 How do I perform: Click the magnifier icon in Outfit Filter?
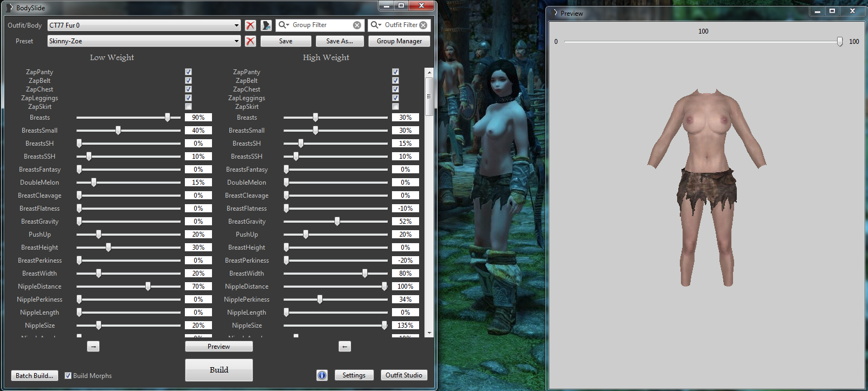tap(376, 25)
